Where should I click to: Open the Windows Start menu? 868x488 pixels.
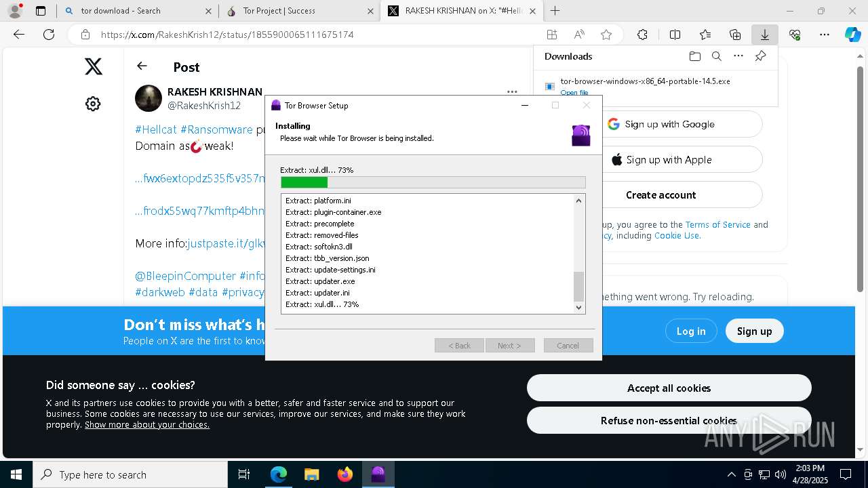click(16, 474)
